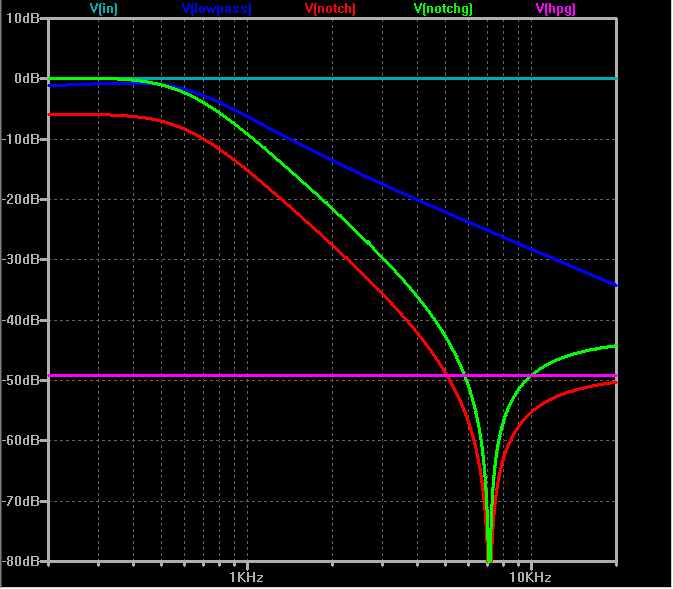
Task: Click the 1KHz frequency axis label
Action: coord(246,577)
